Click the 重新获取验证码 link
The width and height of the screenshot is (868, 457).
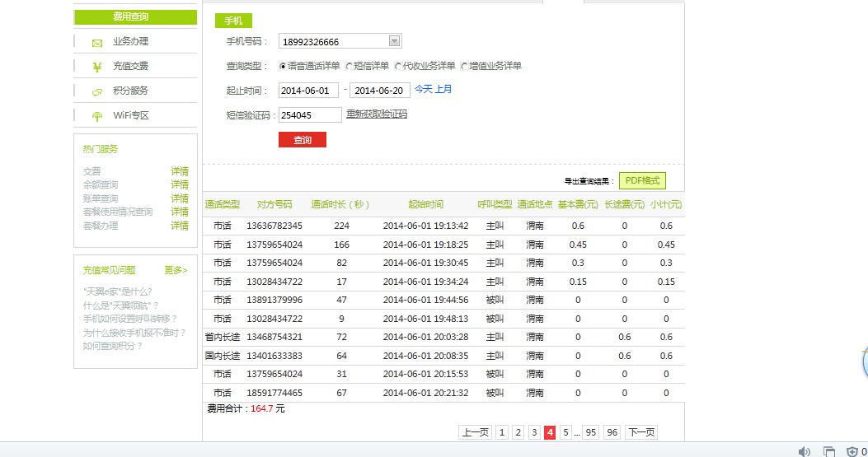pyautogui.click(x=376, y=114)
